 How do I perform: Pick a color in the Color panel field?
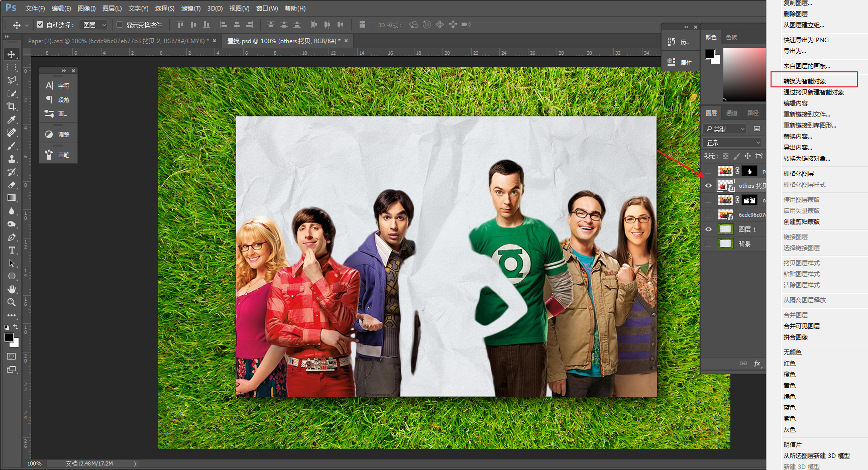point(744,74)
